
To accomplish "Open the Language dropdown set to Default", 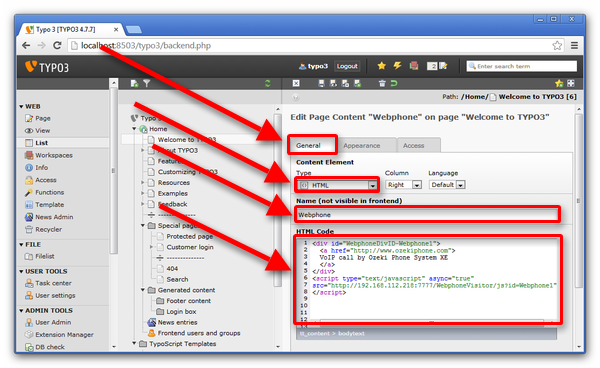I will pyautogui.click(x=447, y=185).
